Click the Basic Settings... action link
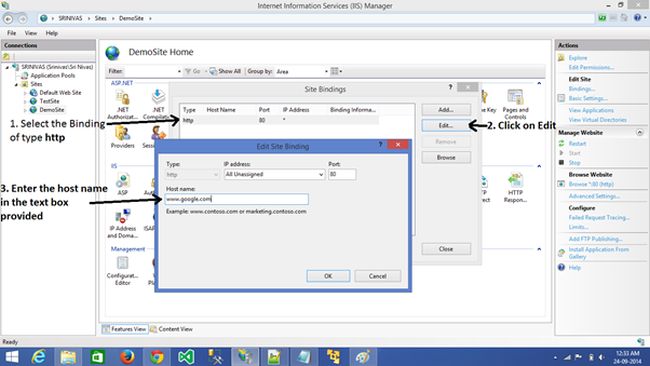650x366 pixels. 588,98
